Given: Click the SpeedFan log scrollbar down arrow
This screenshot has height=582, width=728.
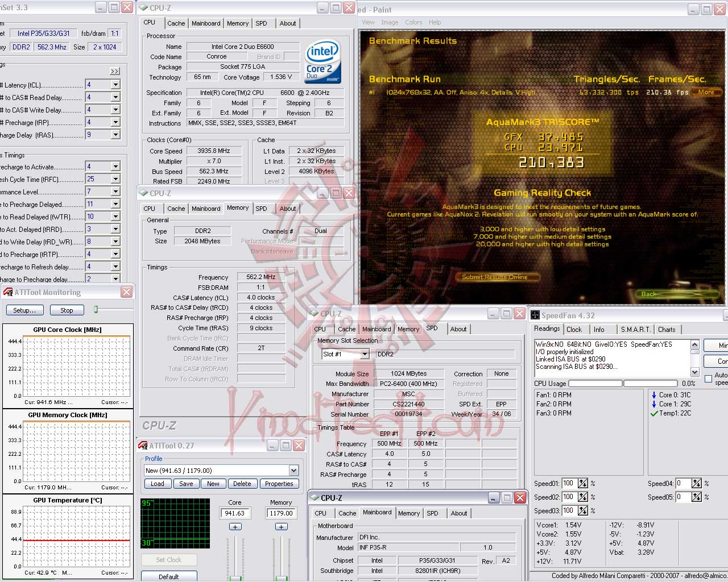Looking at the screenshot, I should [x=694, y=372].
